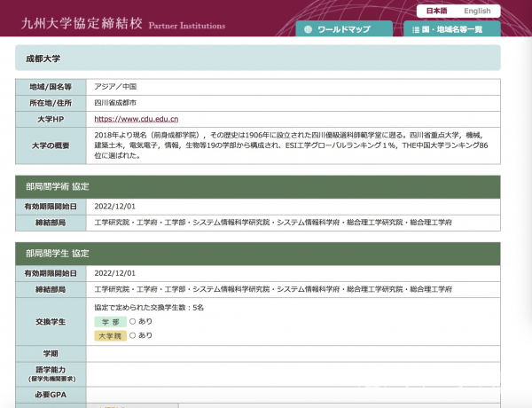Click the 九州大学協定締結校 site title

(82, 23)
